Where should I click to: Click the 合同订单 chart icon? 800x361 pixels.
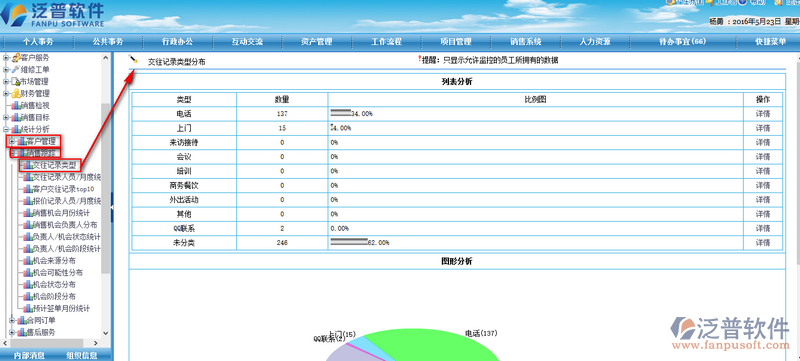[x=21, y=321]
